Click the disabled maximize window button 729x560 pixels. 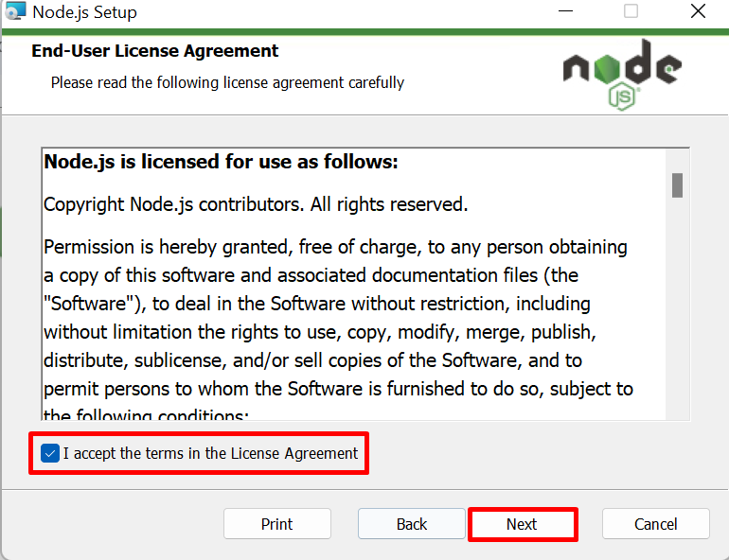[631, 11]
